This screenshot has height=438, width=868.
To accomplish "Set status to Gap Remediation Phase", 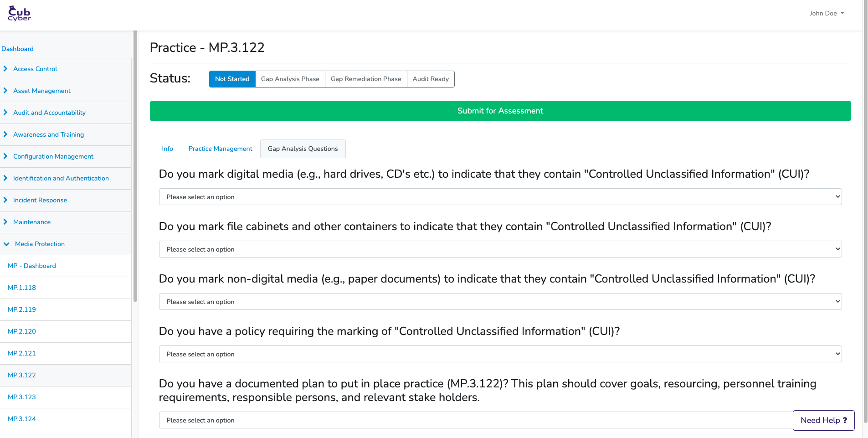I will [365, 79].
